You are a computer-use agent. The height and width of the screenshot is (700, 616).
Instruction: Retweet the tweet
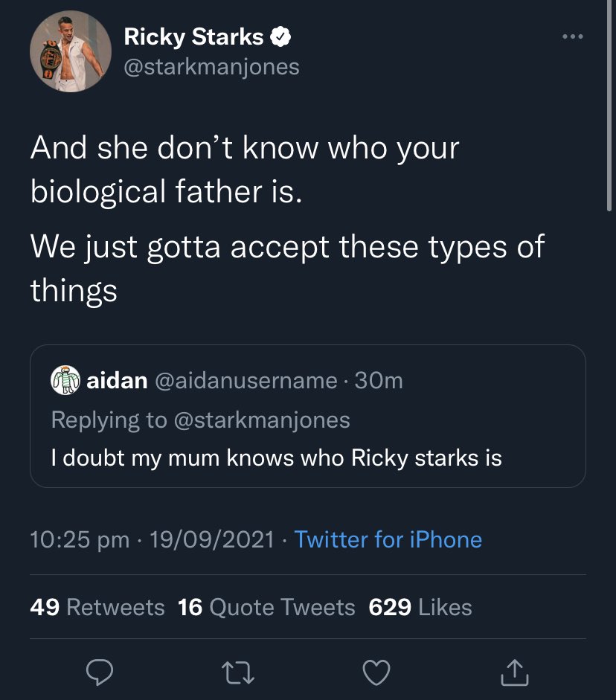[x=238, y=672]
